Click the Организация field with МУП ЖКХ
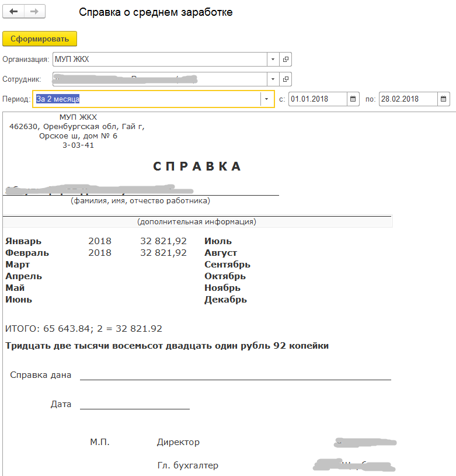Image resolution: width=456 pixels, height=476 pixels. pos(160,59)
